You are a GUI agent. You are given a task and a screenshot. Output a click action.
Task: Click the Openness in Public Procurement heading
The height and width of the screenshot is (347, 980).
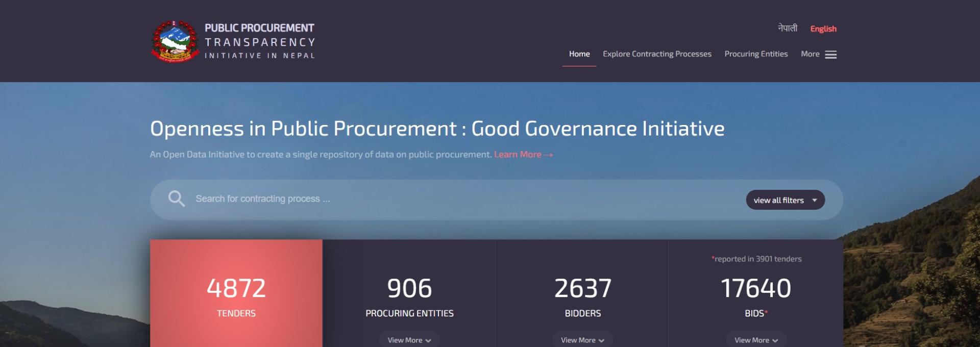(x=437, y=129)
